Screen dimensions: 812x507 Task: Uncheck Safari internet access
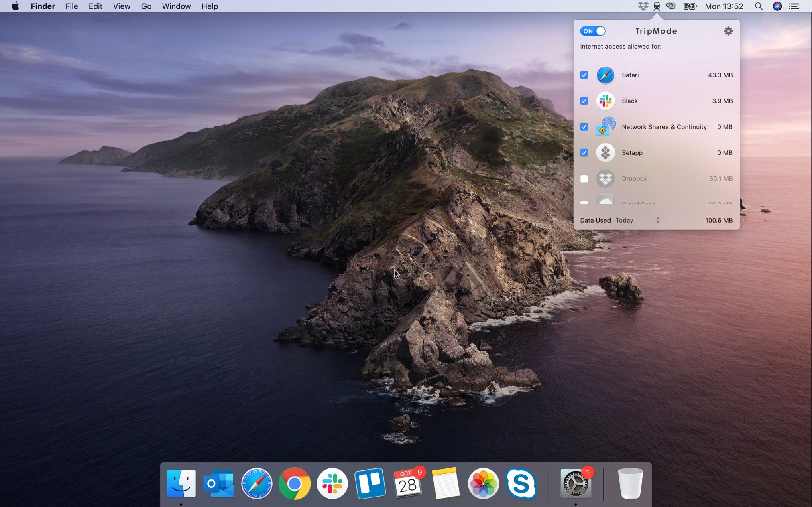tap(584, 75)
